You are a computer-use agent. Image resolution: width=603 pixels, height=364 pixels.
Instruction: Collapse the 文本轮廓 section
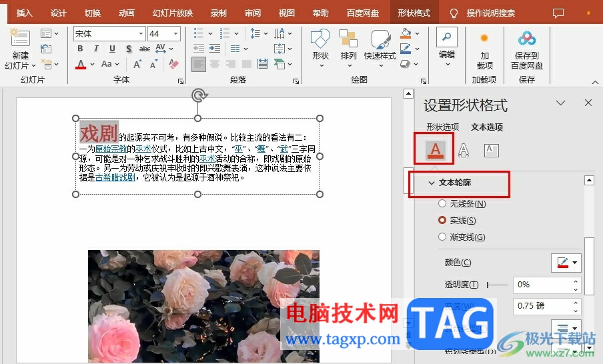432,183
